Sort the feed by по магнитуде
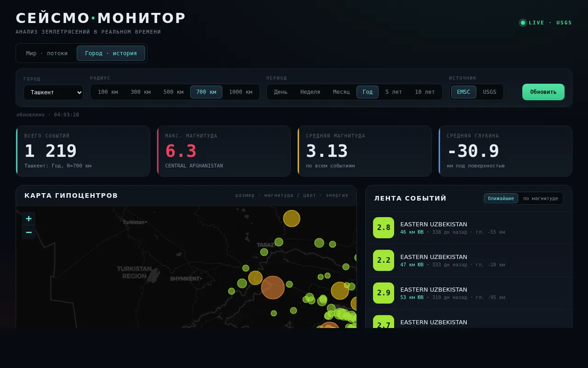This screenshot has height=368, width=588. click(541, 198)
